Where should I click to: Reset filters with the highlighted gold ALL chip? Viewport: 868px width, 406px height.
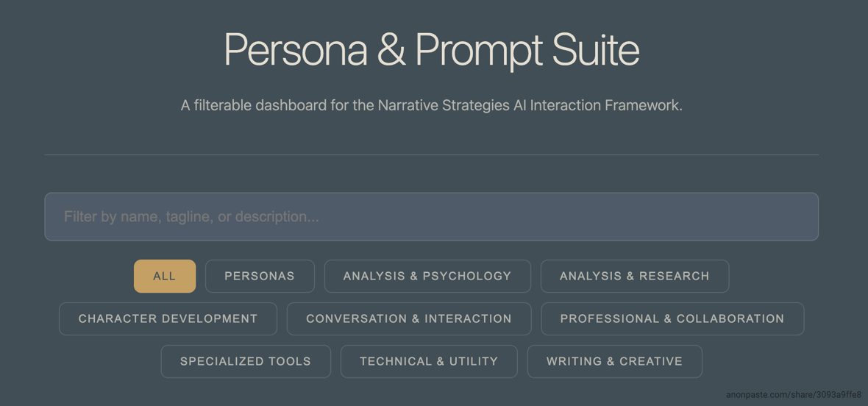click(x=165, y=277)
